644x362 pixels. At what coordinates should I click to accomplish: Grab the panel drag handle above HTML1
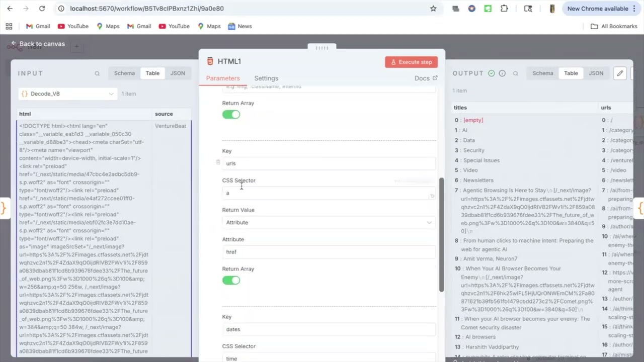[x=322, y=48]
